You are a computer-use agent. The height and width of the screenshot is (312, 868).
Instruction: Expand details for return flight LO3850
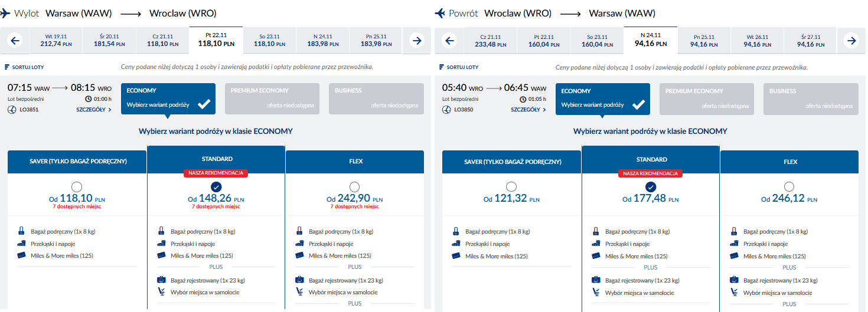tap(528, 110)
